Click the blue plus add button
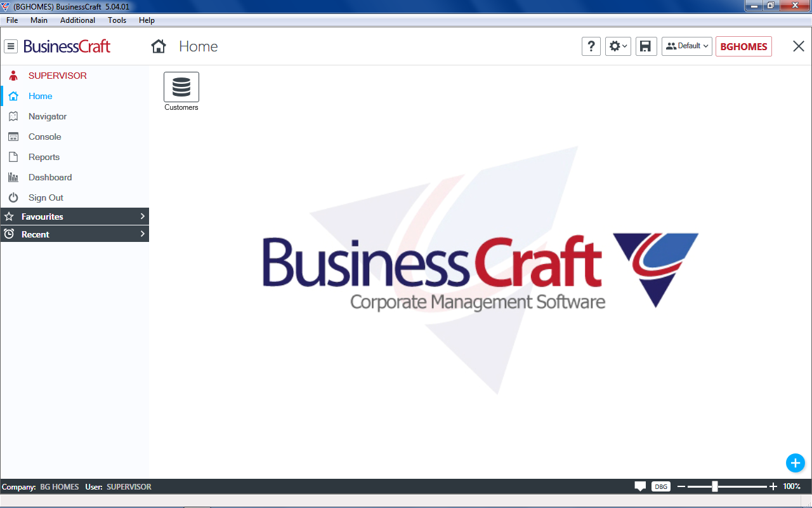The height and width of the screenshot is (508, 812). [796, 463]
